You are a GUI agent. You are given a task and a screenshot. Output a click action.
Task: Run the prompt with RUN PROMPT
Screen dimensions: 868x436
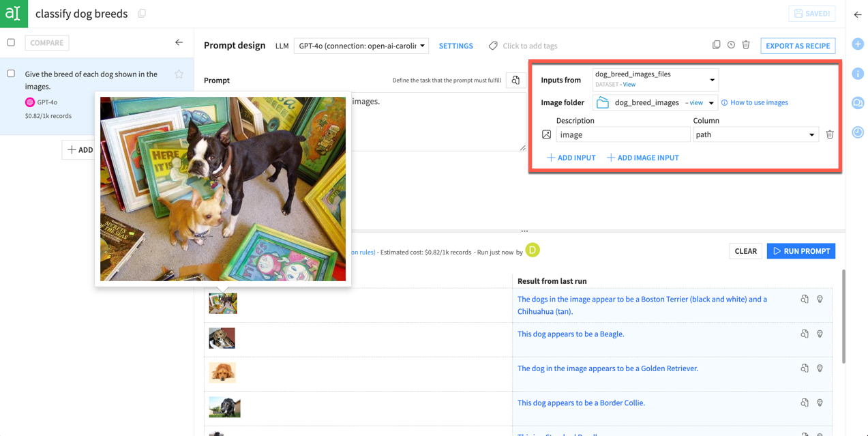coord(801,251)
